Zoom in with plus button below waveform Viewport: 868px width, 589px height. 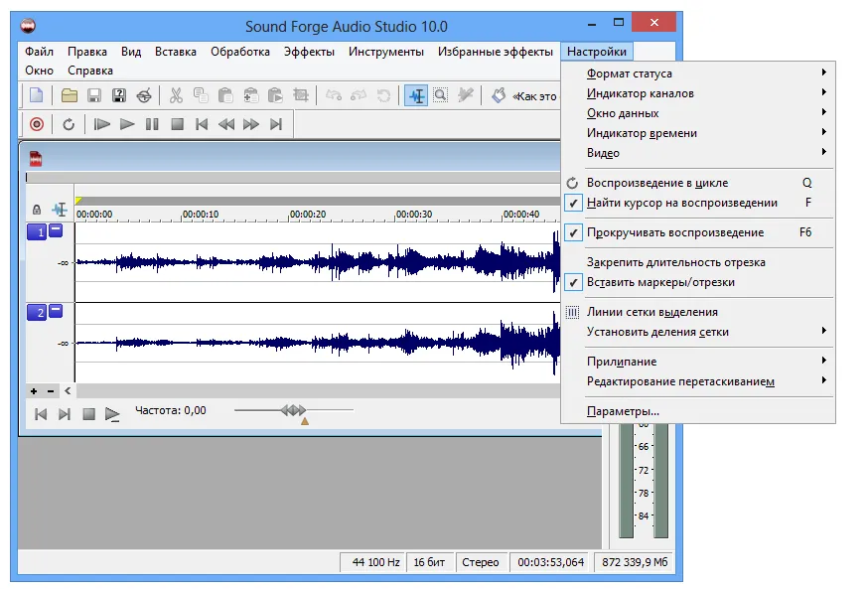(34, 391)
